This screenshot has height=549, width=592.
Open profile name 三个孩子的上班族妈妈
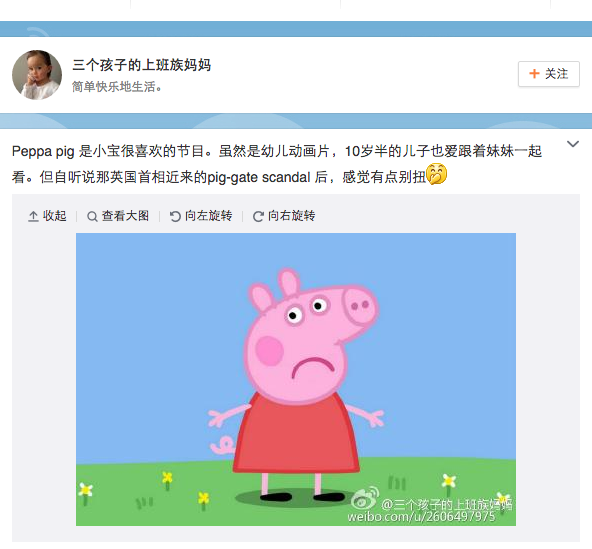click(x=142, y=65)
